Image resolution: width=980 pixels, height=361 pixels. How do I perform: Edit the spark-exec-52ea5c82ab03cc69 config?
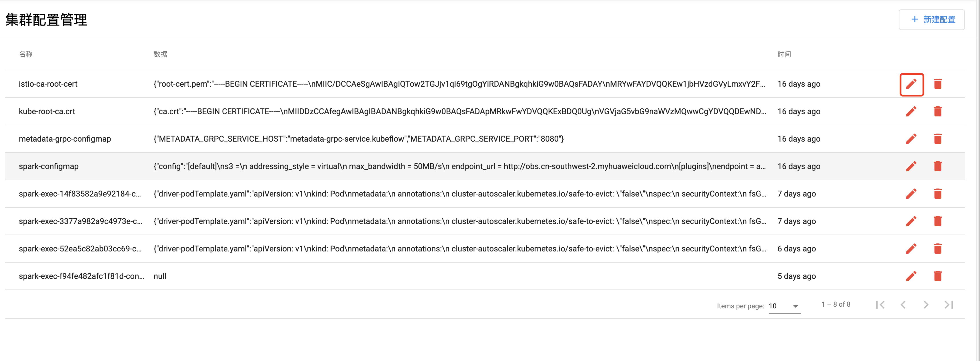(911, 249)
